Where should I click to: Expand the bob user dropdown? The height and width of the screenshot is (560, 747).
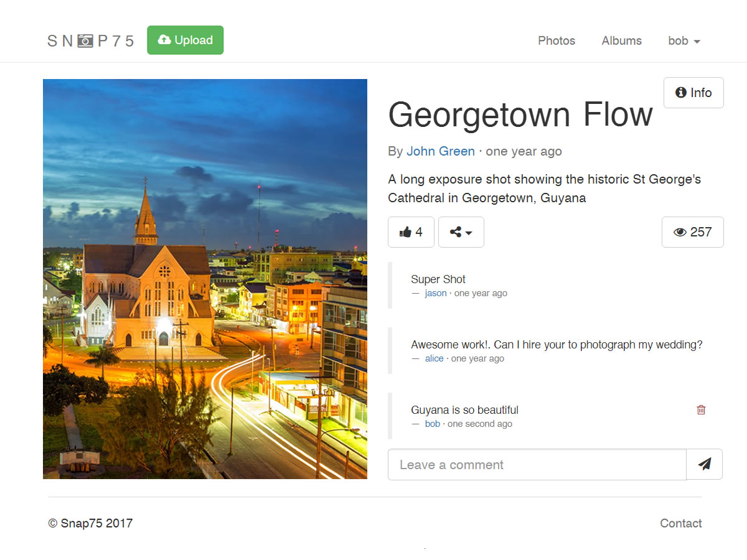(684, 40)
